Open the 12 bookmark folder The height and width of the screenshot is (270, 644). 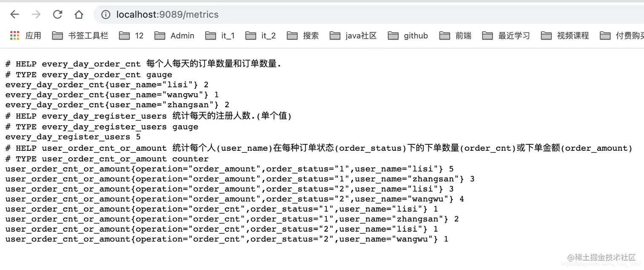(131, 36)
